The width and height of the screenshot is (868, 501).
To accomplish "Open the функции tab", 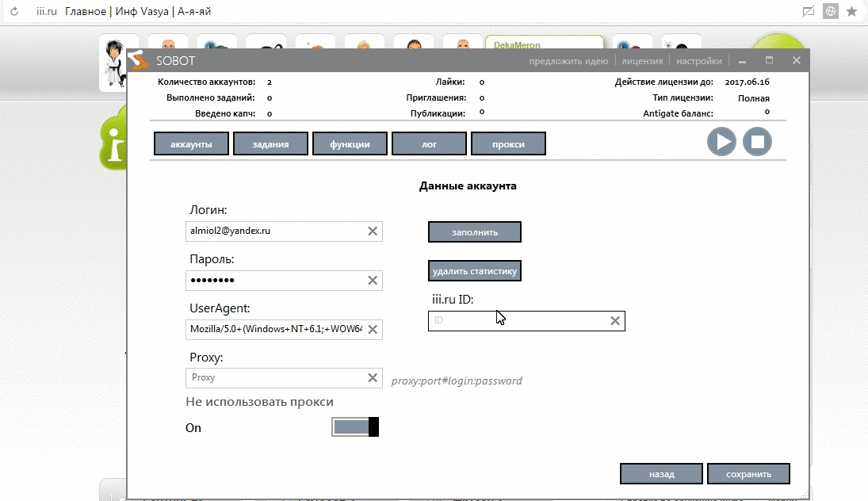I will click(x=350, y=144).
